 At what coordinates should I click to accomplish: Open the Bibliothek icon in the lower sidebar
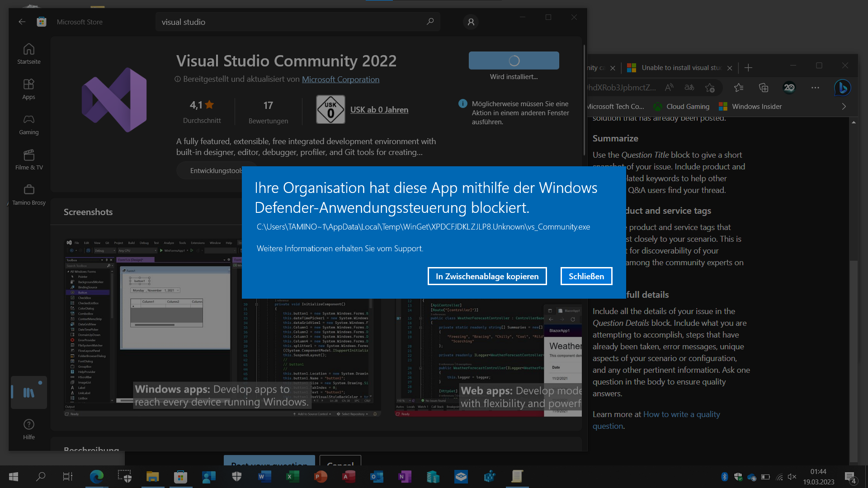28,392
